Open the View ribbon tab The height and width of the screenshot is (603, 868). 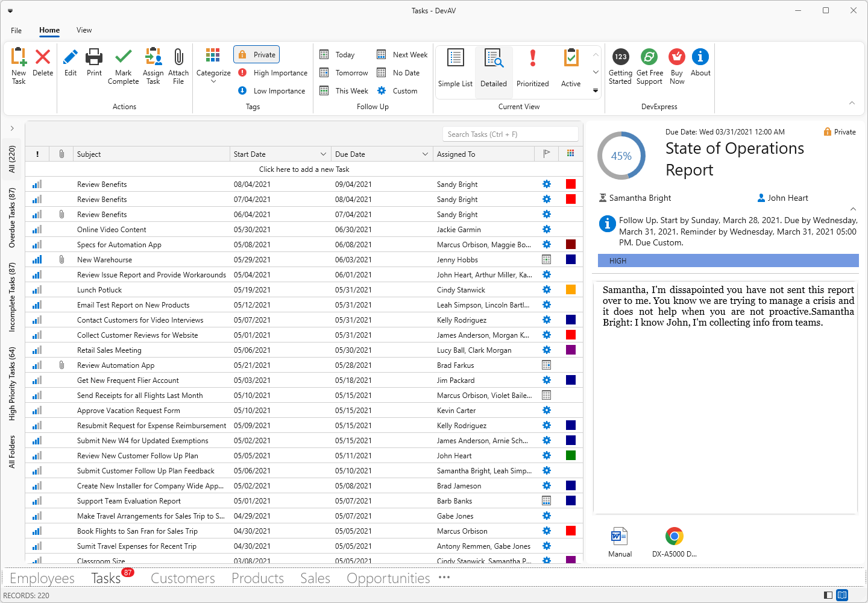pyautogui.click(x=84, y=30)
